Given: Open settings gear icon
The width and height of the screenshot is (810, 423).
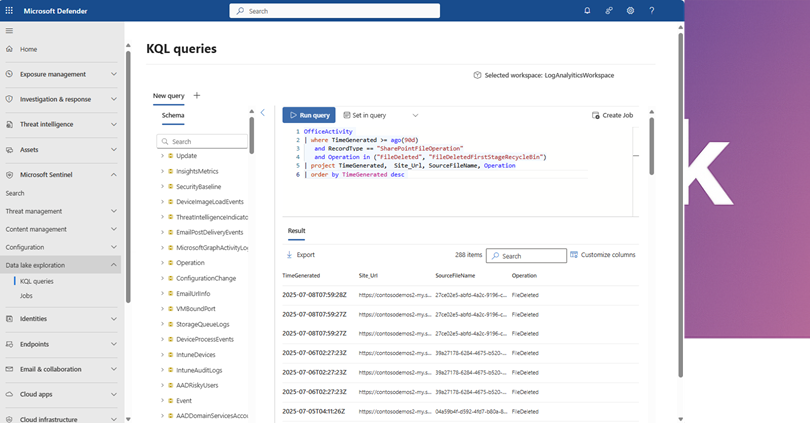Looking at the screenshot, I should (x=630, y=10).
